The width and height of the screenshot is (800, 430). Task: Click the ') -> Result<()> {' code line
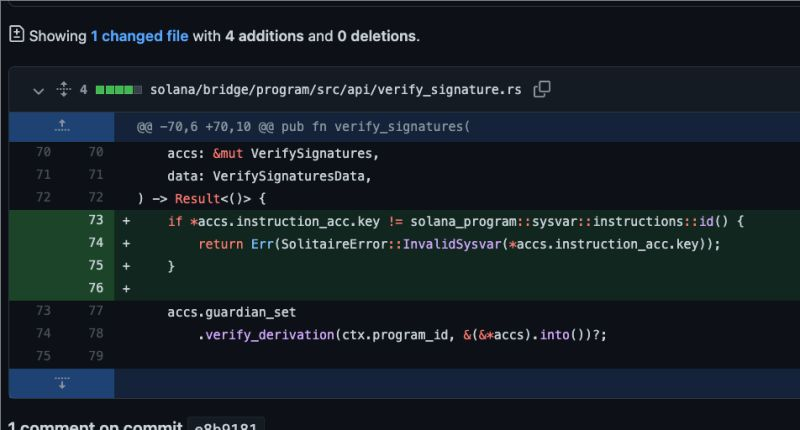click(x=202, y=199)
